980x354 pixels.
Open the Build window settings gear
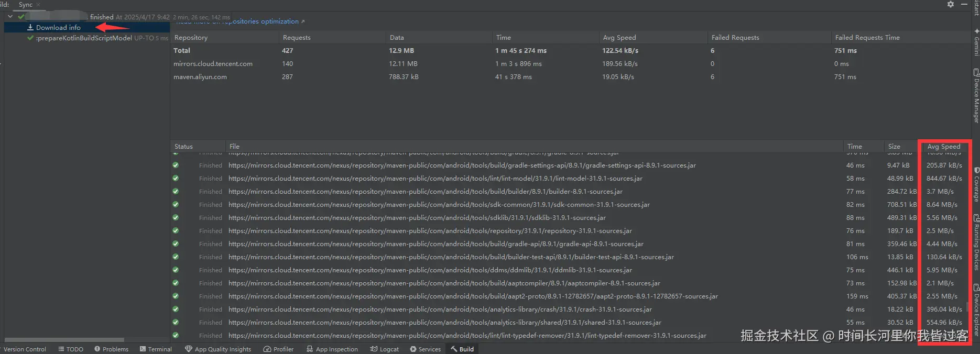(951, 4)
